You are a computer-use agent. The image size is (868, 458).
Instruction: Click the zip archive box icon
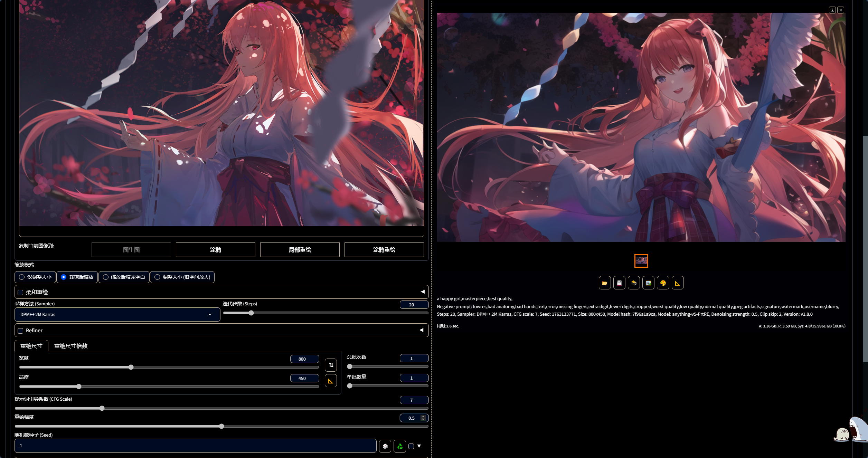coord(634,283)
